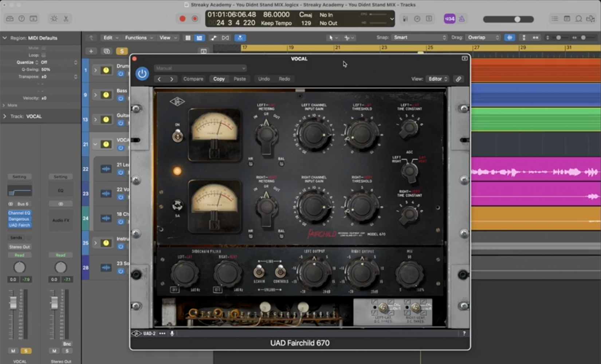Collapse the VOCAL track stack

(95, 145)
